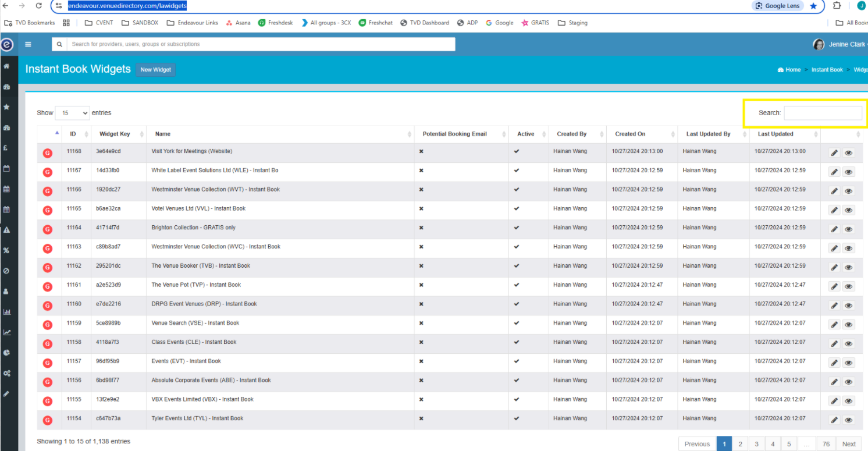The width and height of the screenshot is (868, 451).
Task: Sort table by Name column
Action: click(280, 134)
